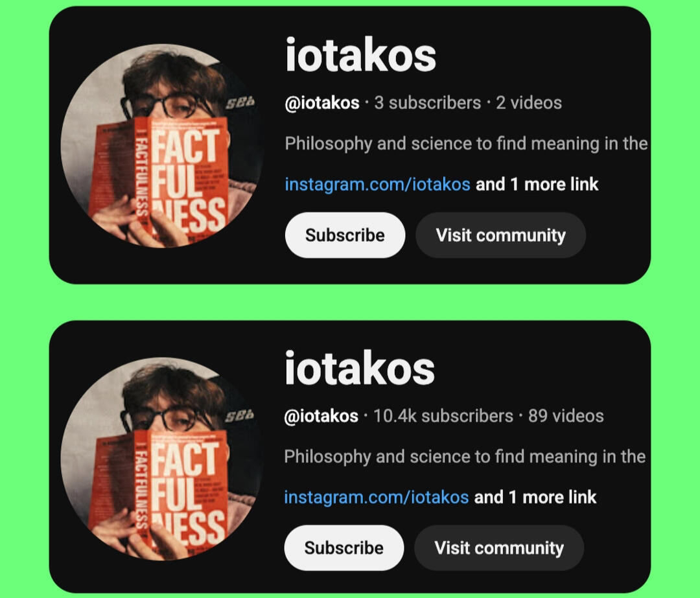Expand the channel description on the 89-video card
700x598 pixels.
point(465,456)
